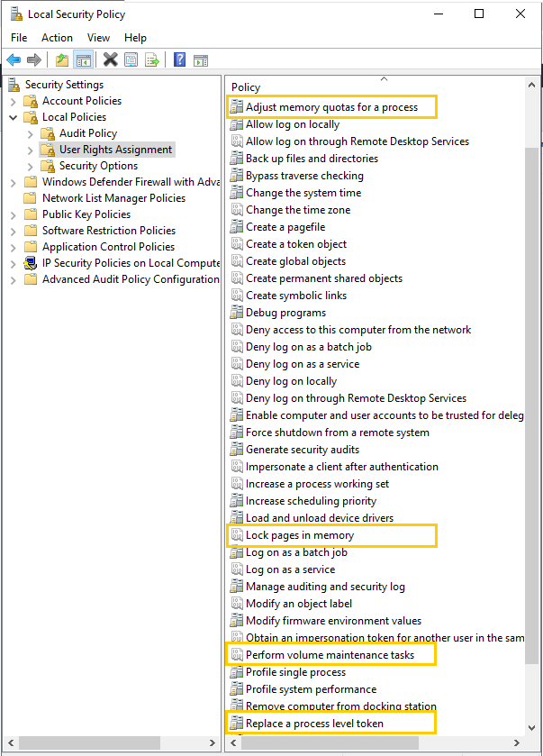
Task: Toggle the Show/Hide Console Tree icon
Action: [x=83, y=60]
